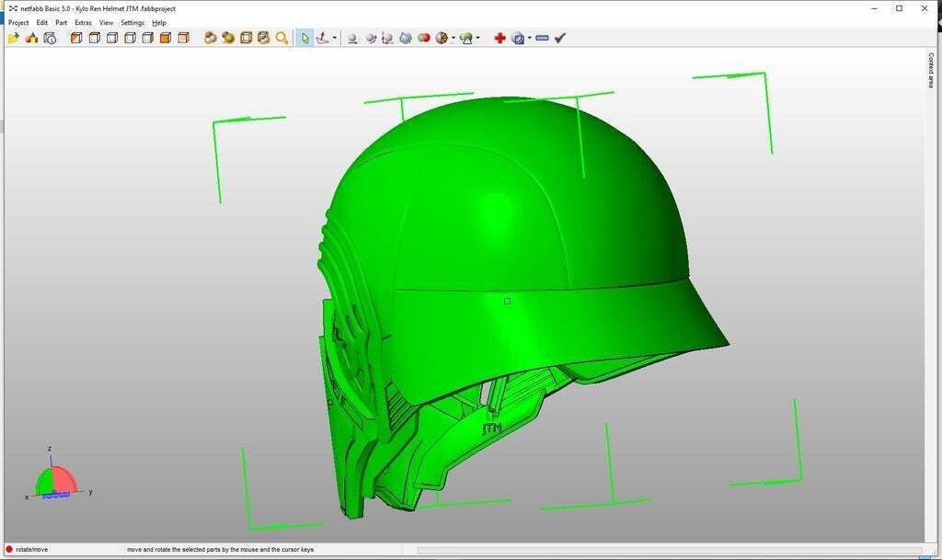Open the Help menu
Image resolution: width=942 pixels, height=560 pixels.
point(159,22)
